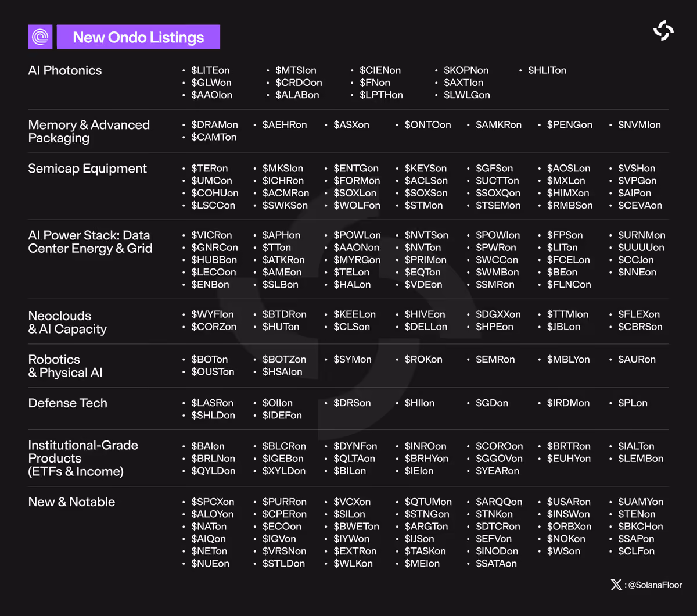Click the $ROKon ticker

coord(423,360)
